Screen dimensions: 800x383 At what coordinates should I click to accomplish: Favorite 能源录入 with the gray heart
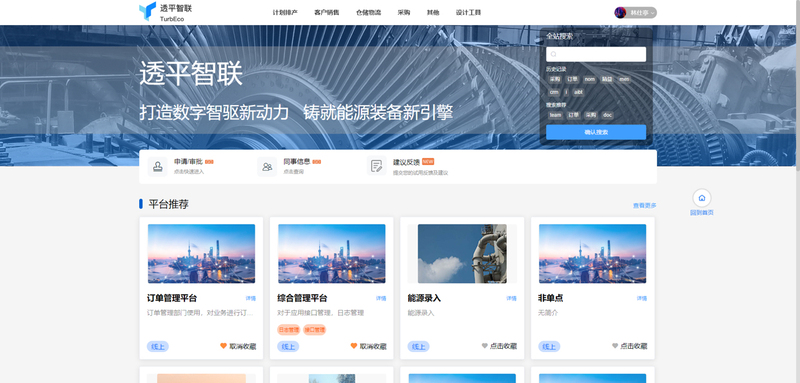coord(484,346)
